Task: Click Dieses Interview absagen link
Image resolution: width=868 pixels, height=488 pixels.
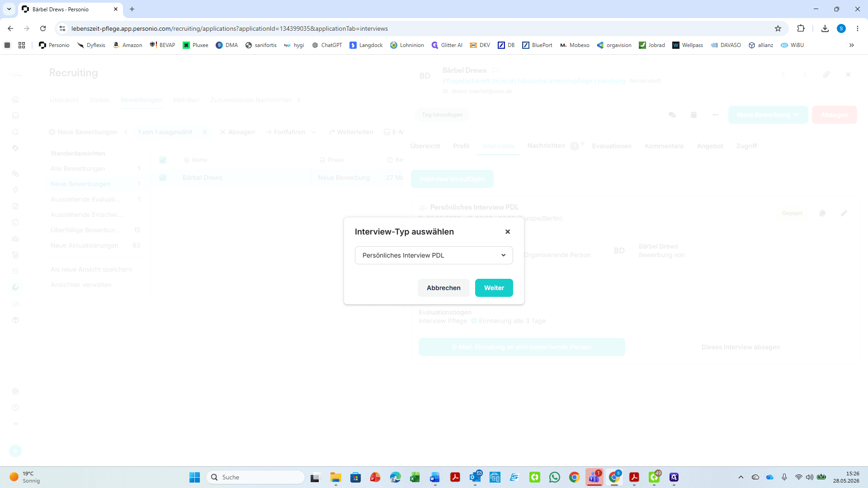Action: [x=741, y=347]
